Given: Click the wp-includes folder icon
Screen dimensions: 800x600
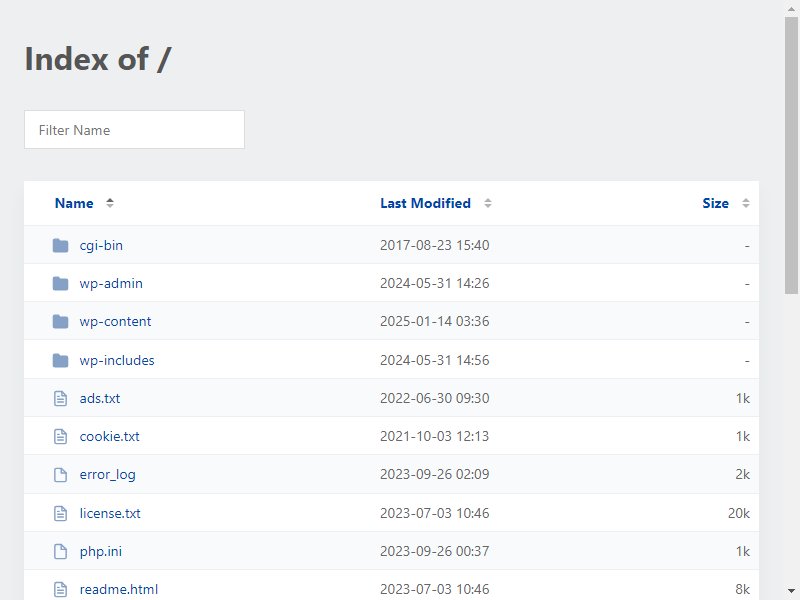Looking at the screenshot, I should click(60, 360).
